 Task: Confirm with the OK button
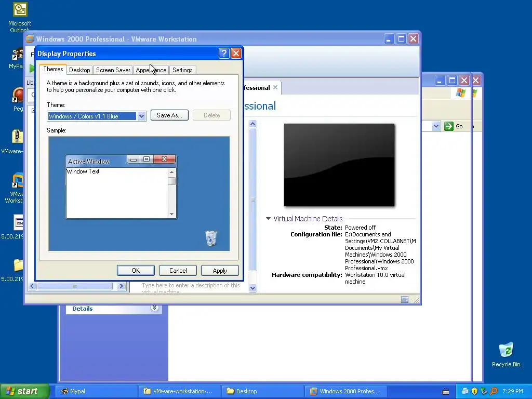coord(136,270)
